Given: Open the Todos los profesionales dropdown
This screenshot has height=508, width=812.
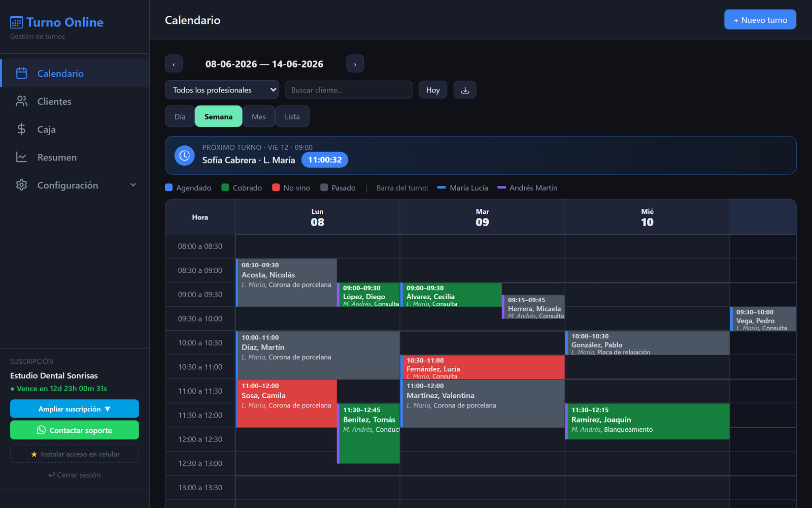Looking at the screenshot, I should (x=222, y=90).
